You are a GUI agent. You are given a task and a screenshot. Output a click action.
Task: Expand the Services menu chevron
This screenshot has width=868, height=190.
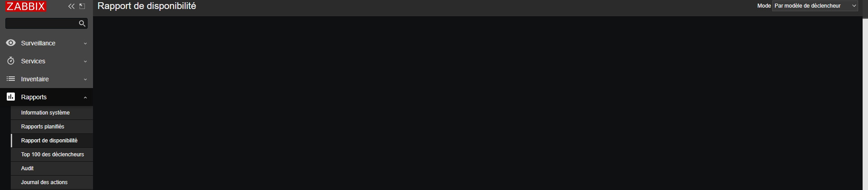(x=85, y=62)
